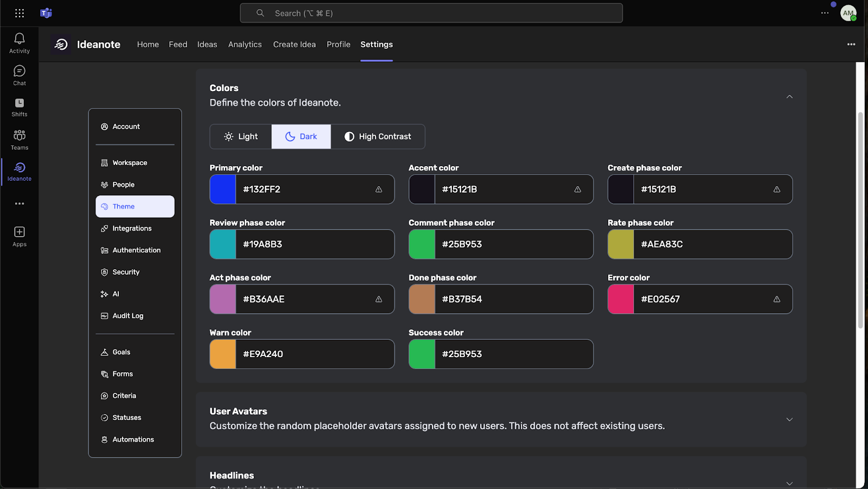Open Authentication settings
Image resolution: width=868 pixels, height=489 pixels.
coord(135,250)
